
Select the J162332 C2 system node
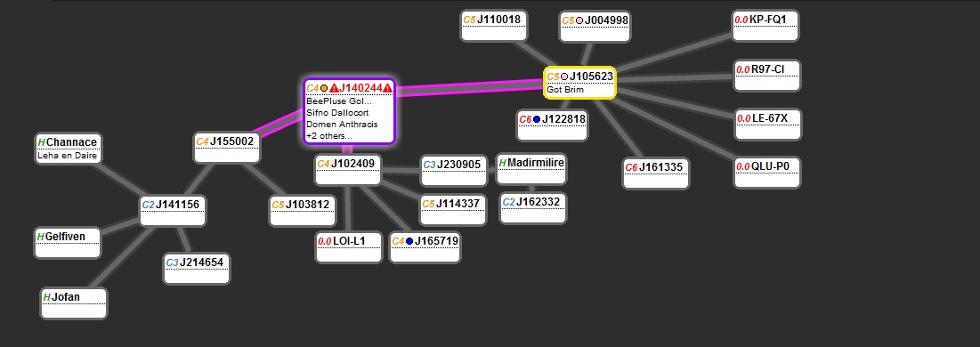(x=533, y=208)
